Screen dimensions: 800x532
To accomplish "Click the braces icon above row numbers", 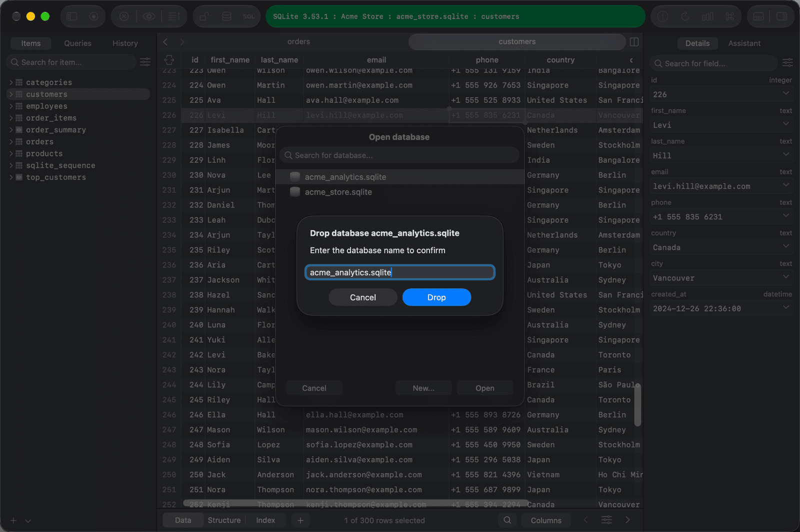I will click(x=169, y=60).
